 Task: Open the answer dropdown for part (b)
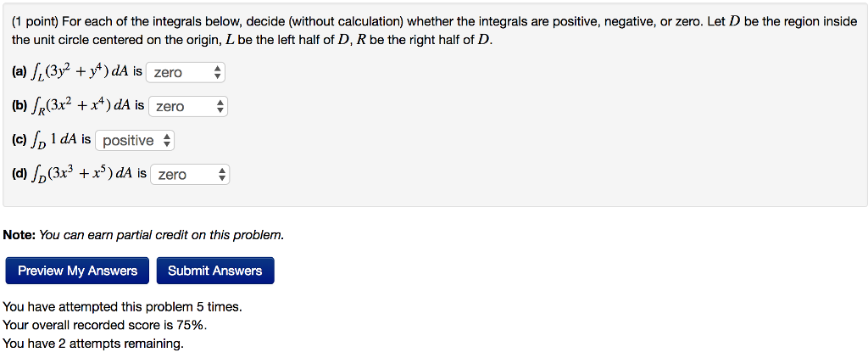pyautogui.click(x=187, y=106)
